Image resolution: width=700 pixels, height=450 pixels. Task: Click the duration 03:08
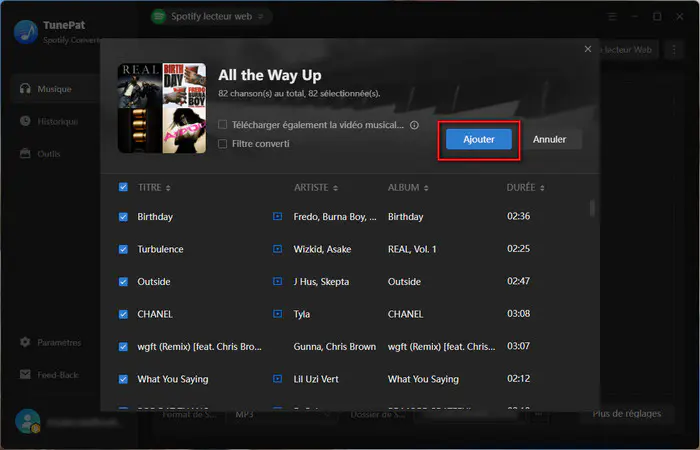518,314
